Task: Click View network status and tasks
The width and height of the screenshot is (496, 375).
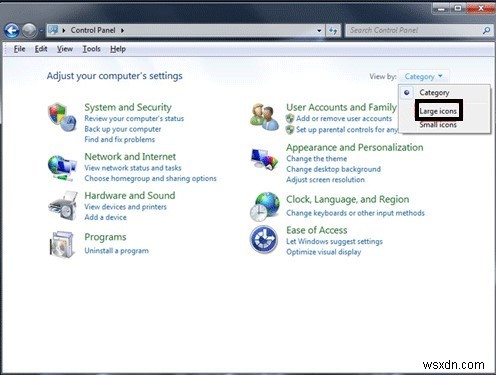Action: 133,168
